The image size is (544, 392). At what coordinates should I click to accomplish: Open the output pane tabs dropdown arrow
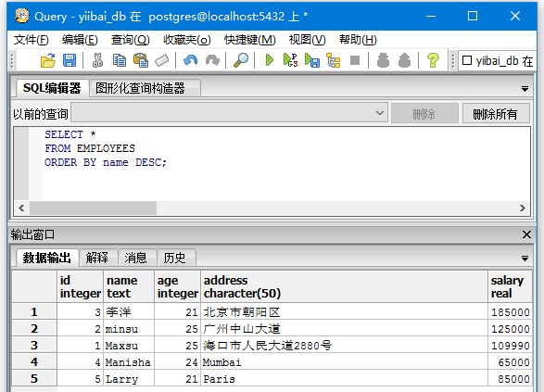tap(525, 259)
